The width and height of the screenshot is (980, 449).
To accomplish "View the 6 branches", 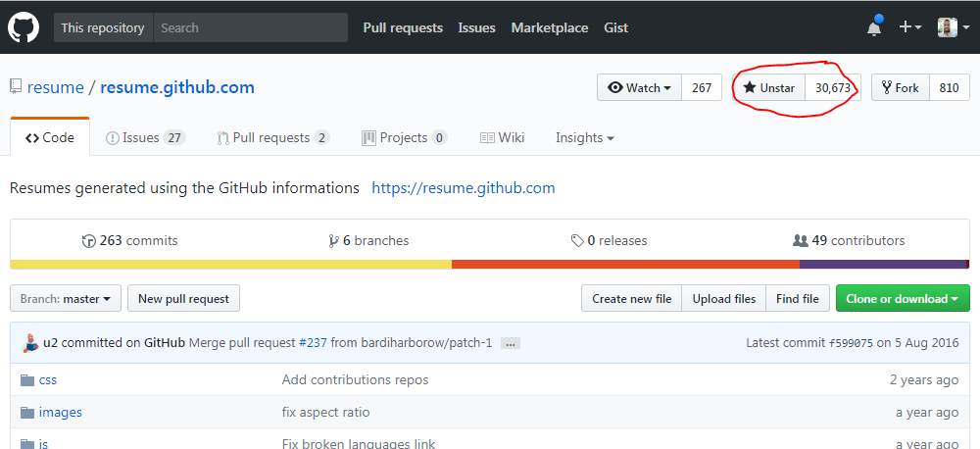I will point(368,240).
